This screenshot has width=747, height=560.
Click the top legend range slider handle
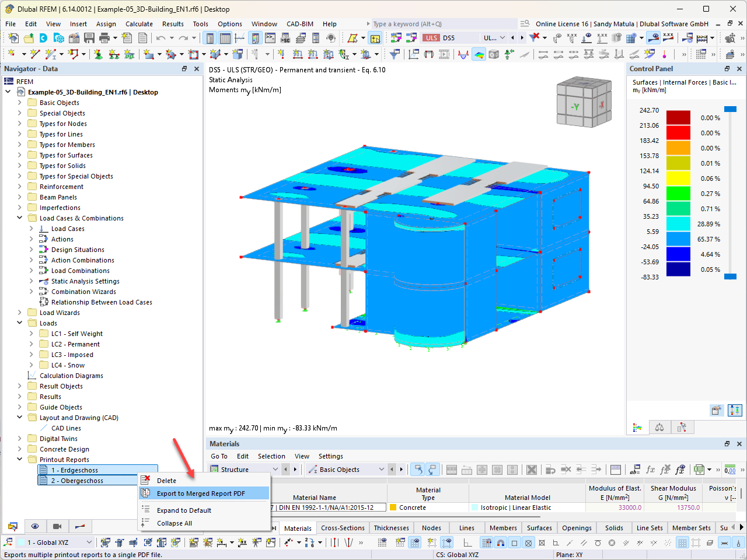[x=730, y=109]
